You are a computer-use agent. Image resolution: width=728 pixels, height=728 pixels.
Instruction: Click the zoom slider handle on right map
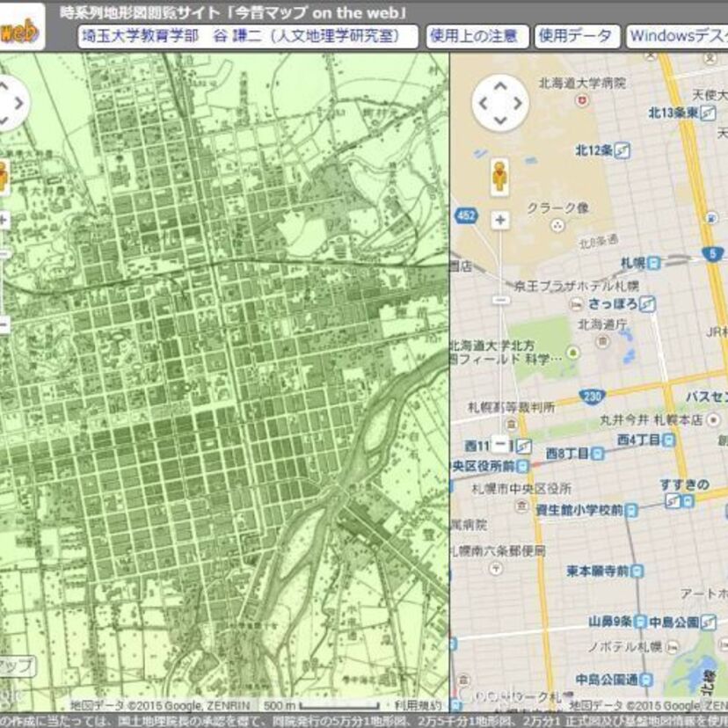tap(499, 300)
